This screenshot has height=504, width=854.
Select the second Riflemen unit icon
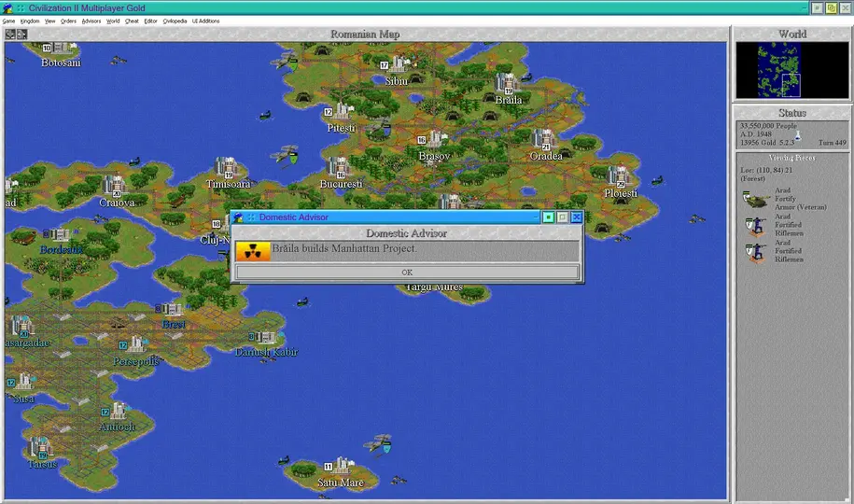754,251
